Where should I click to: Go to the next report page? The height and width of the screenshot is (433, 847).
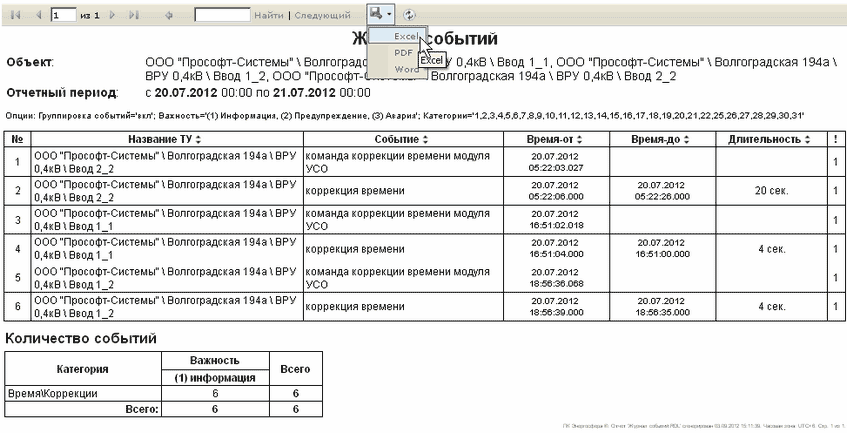pos(112,15)
